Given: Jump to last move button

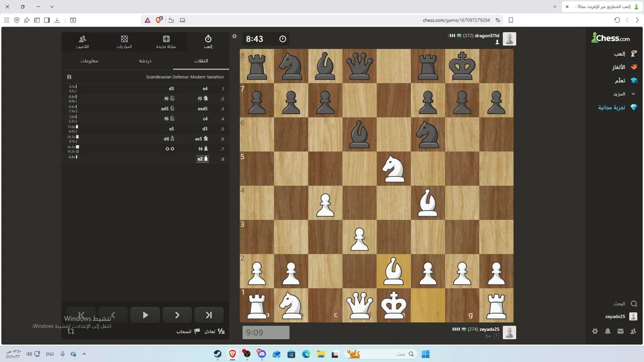Looking at the screenshot, I should 209,315.
